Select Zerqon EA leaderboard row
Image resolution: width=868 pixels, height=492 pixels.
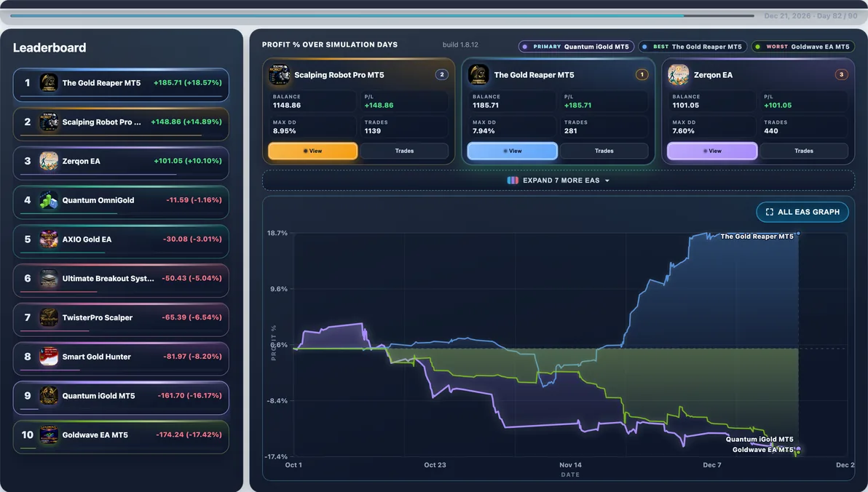coord(121,163)
